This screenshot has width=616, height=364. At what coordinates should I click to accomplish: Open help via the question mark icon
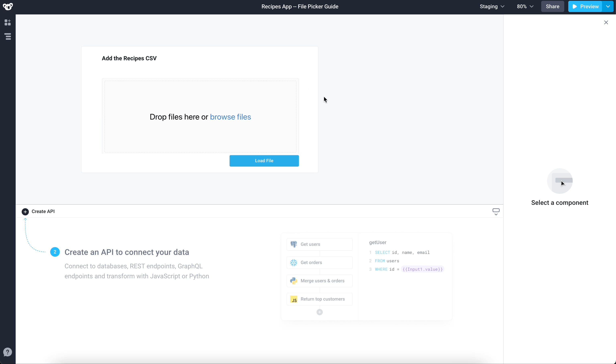point(8,352)
